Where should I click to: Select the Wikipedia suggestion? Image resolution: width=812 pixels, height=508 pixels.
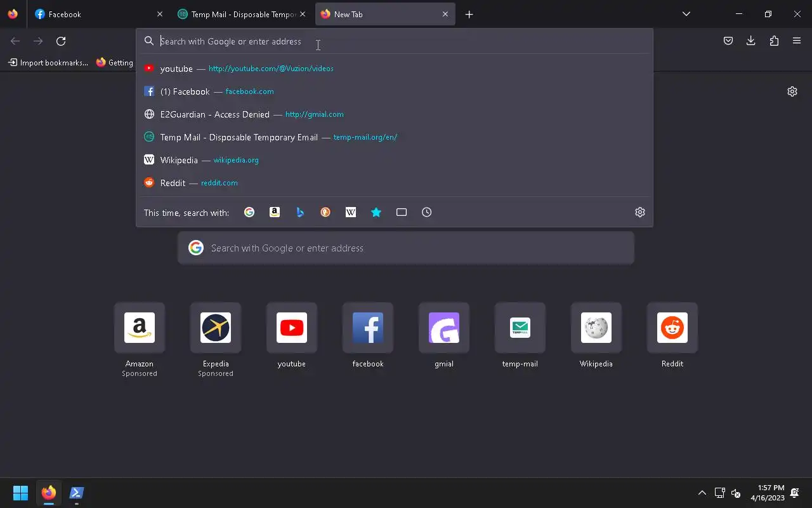[x=395, y=160]
